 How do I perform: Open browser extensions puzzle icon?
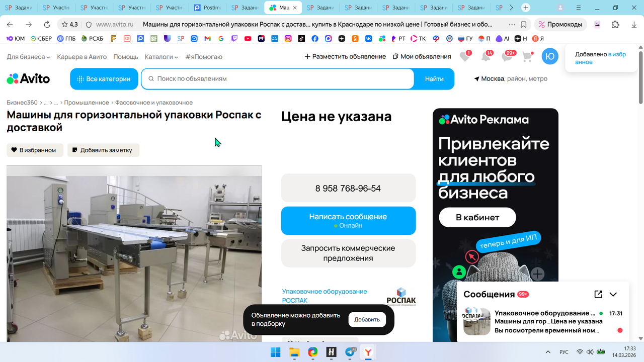click(615, 24)
